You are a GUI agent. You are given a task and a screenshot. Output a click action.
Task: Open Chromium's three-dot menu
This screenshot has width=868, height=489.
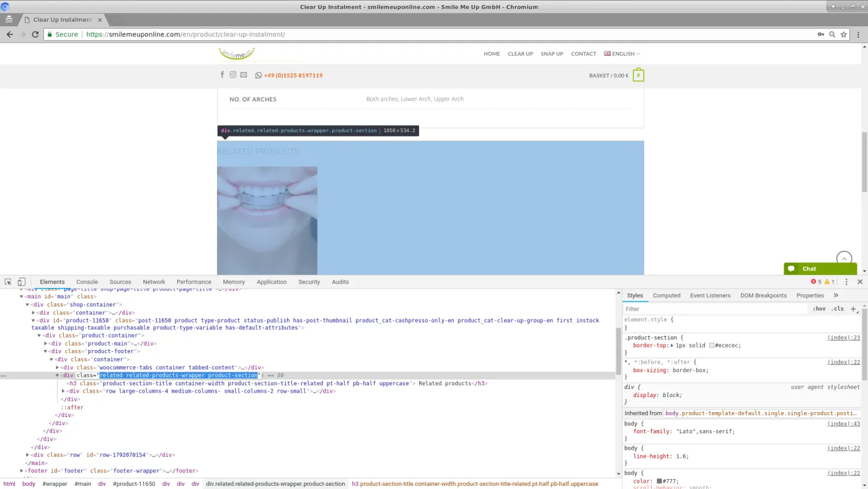point(859,35)
